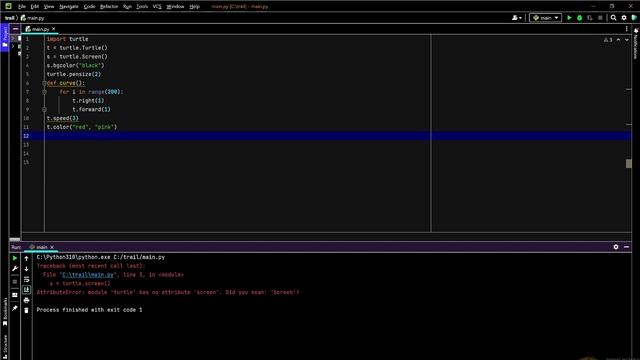Run main using the green play icon in the top toolbar

[569, 18]
